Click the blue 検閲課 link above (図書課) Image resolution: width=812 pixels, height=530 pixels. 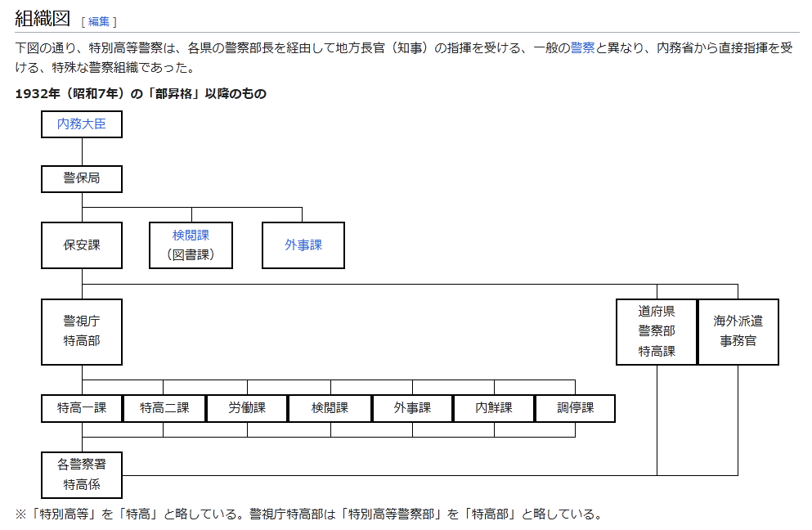191,236
